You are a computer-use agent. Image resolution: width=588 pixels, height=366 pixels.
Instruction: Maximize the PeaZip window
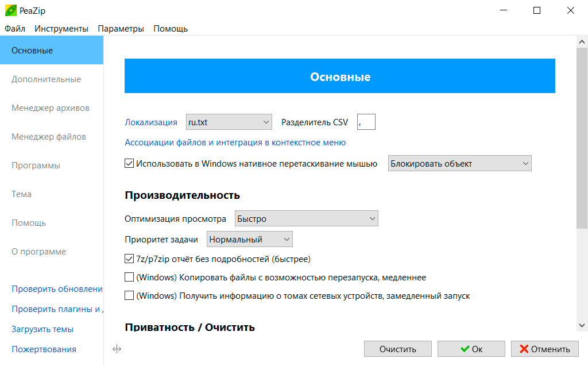537,10
